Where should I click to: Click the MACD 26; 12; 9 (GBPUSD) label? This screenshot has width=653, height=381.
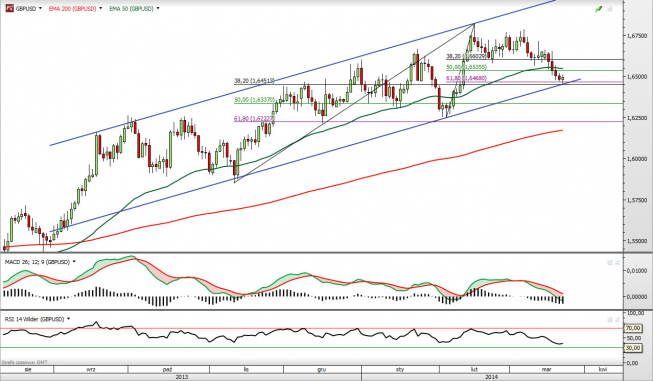(x=37, y=262)
